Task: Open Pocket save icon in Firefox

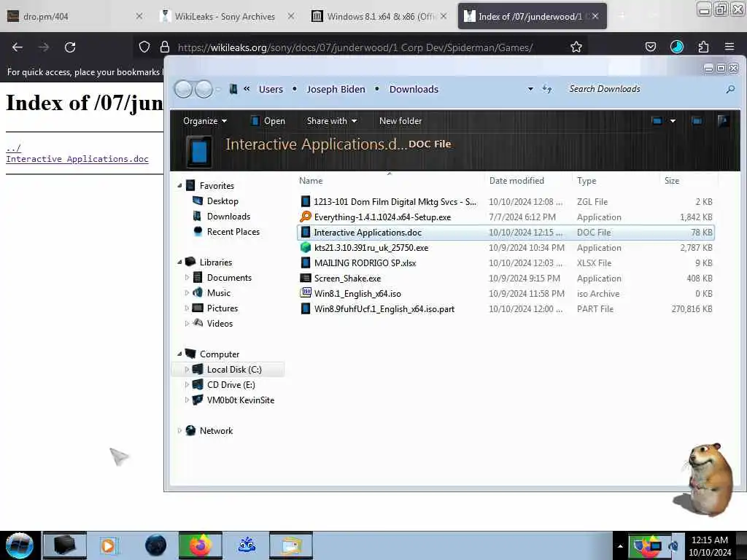Action: point(650,47)
